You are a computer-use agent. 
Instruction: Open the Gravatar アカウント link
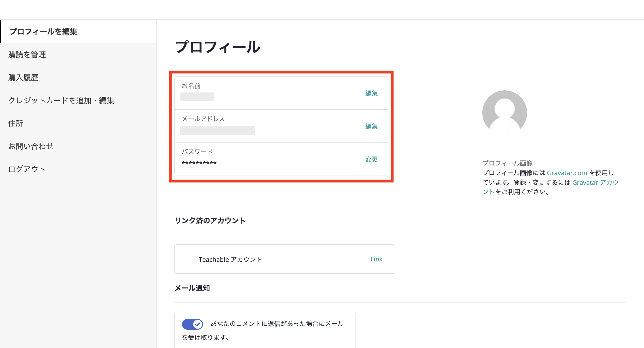[595, 182]
